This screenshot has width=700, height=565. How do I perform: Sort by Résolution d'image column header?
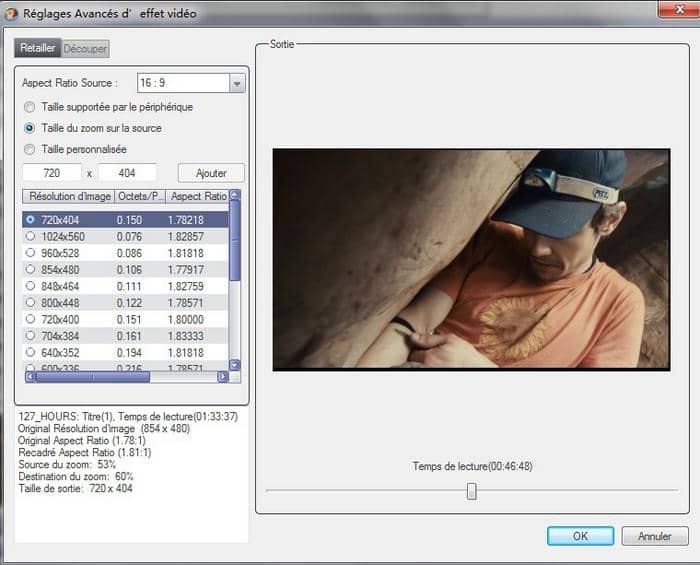pyautogui.click(x=69, y=196)
